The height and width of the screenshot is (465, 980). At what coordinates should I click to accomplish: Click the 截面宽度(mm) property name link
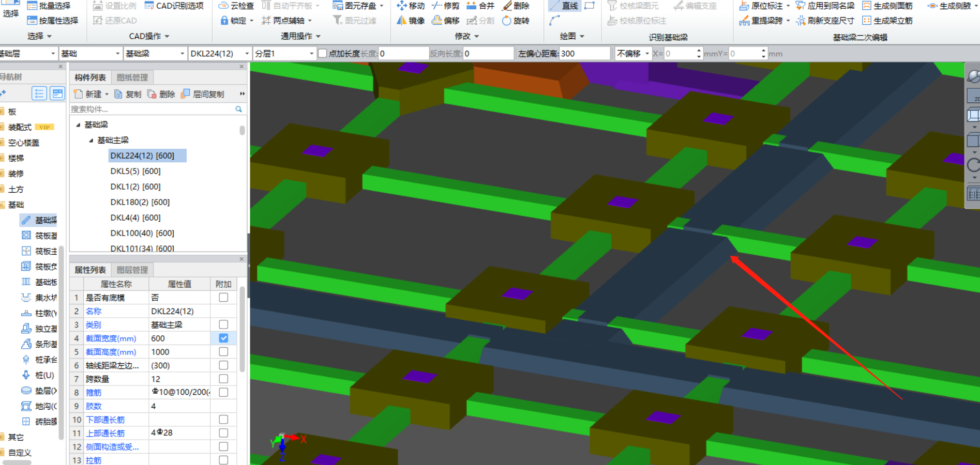[x=111, y=338]
